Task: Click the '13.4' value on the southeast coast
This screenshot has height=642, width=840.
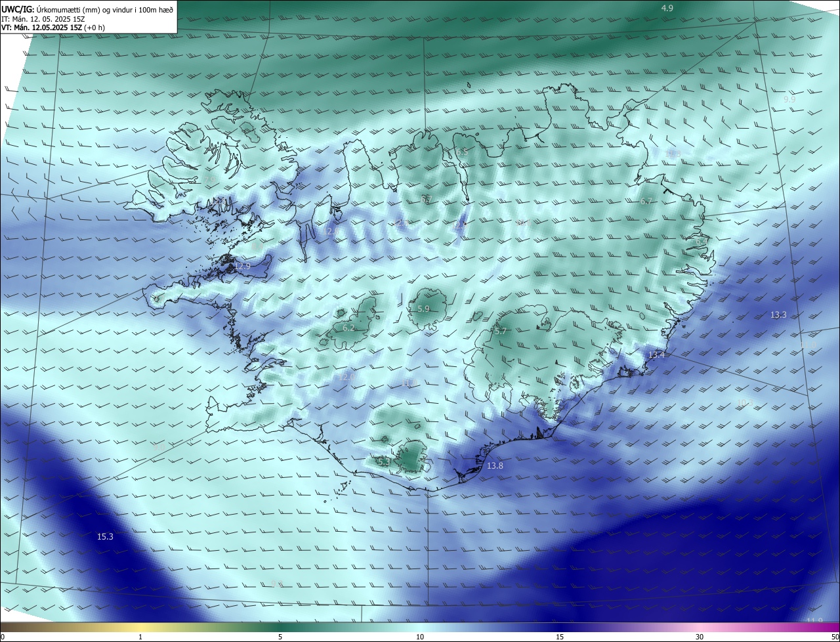Action: 656,354
